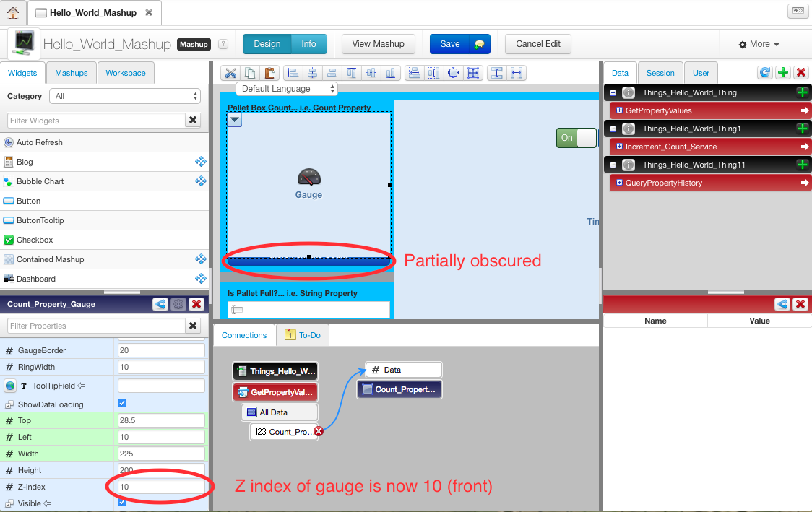Cut the selected widget with scissors icon

pyautogui.click(x=230, y=73)
